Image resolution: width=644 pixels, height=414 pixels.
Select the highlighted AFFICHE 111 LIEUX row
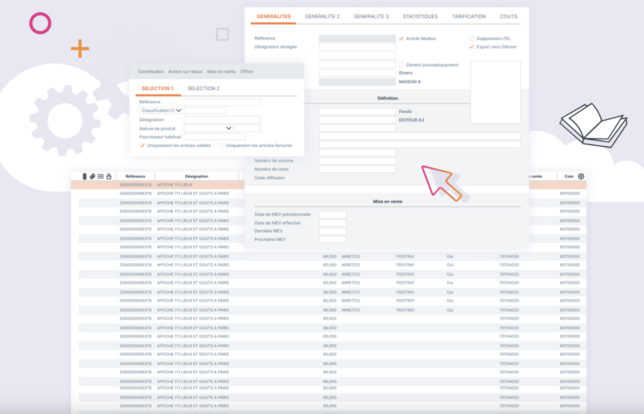tap(200, 185)
